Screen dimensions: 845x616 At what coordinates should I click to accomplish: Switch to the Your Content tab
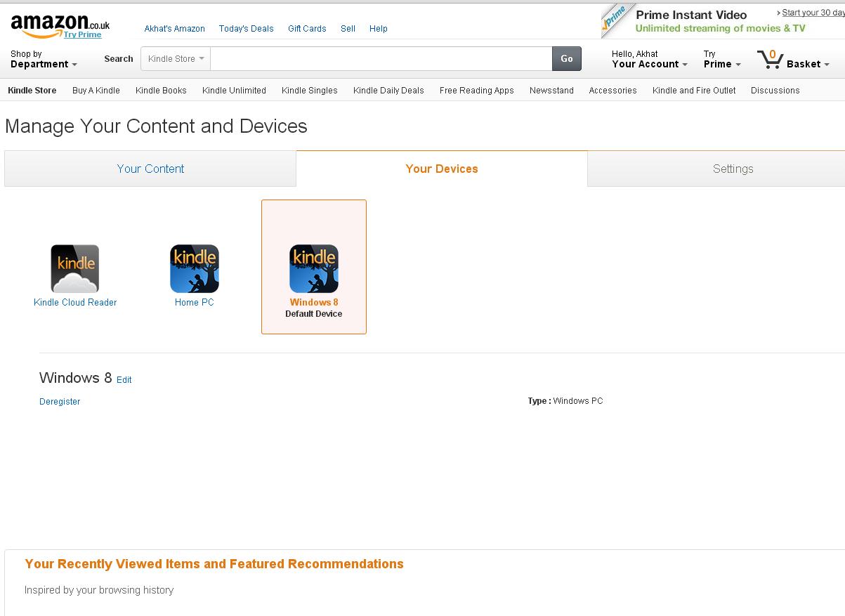click(150, 169)
